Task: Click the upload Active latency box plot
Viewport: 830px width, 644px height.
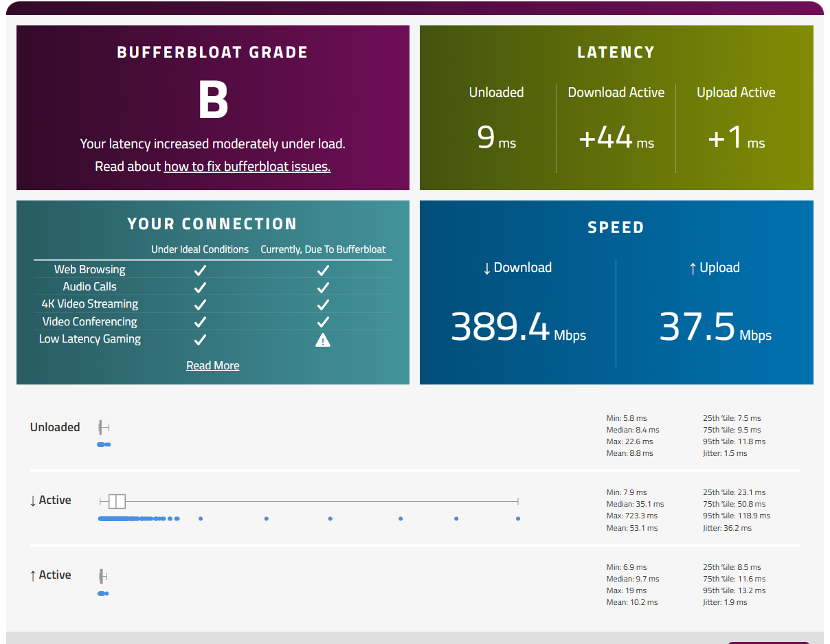Action: click(103, 575)
